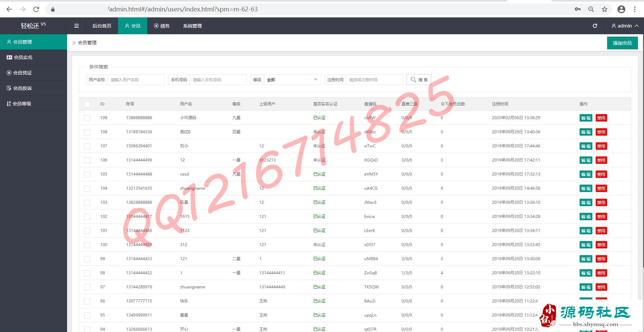Click 编辑 for user ID 99
This screenshot has width=644, height=332.
[586, 259]
